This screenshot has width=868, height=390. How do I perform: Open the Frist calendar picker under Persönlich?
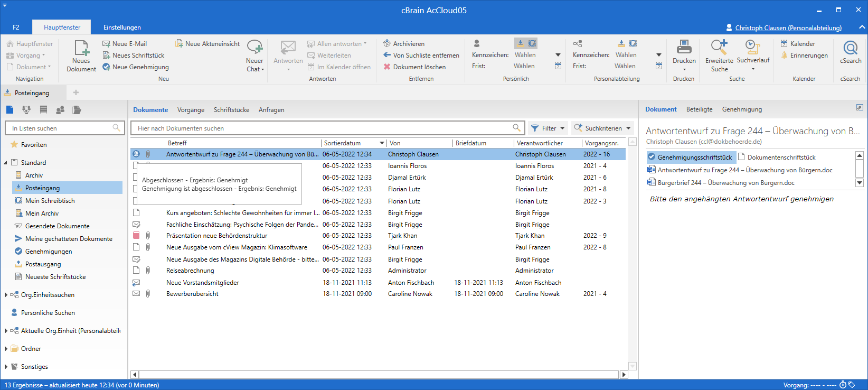pos(558,66)
